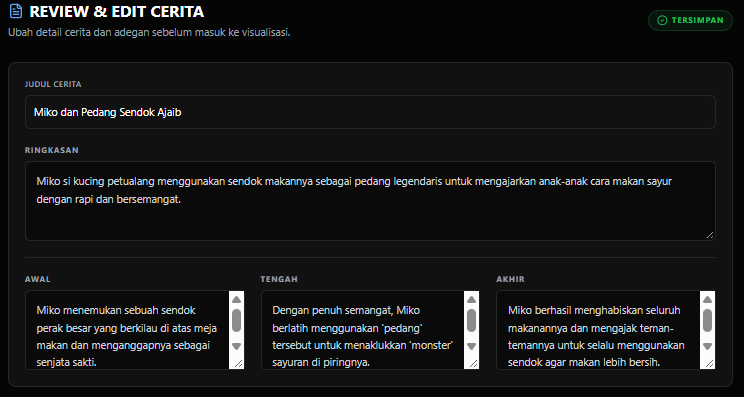Grab the Ringkasan textarea resize handle
Image resolution: width=744 pixels, height=397 pixels.
point(710,235)
